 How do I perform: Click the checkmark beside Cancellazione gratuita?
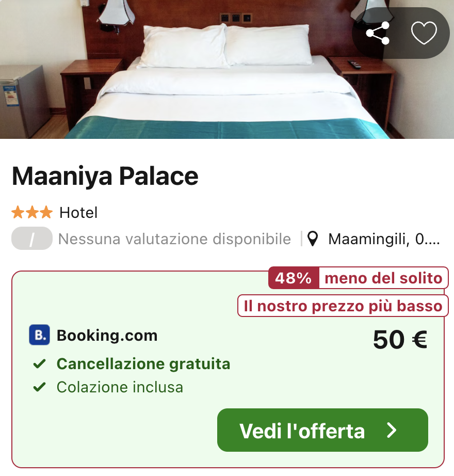pyautogui.click(x=39, y=364)
